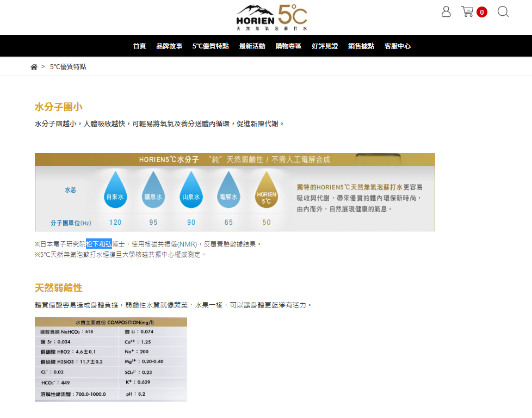Click the 天然弱鹼性 heading

(x=58, y=288)
